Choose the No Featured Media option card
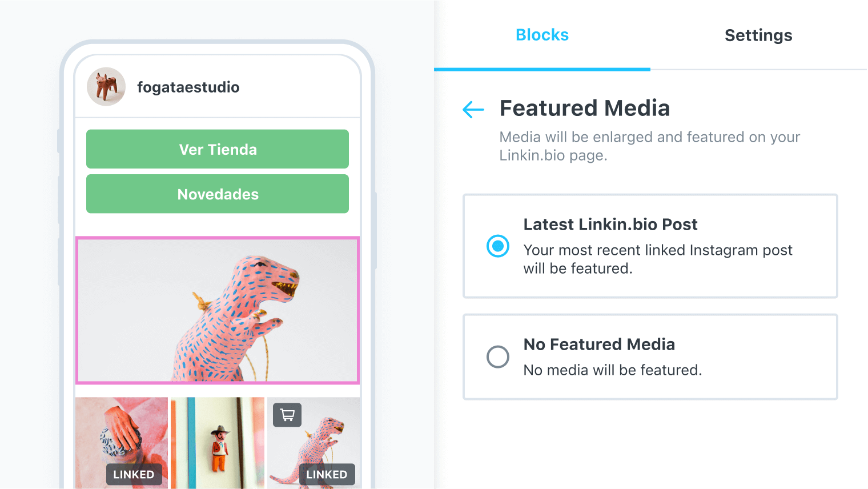868x489 pixels. coord(650,357)
